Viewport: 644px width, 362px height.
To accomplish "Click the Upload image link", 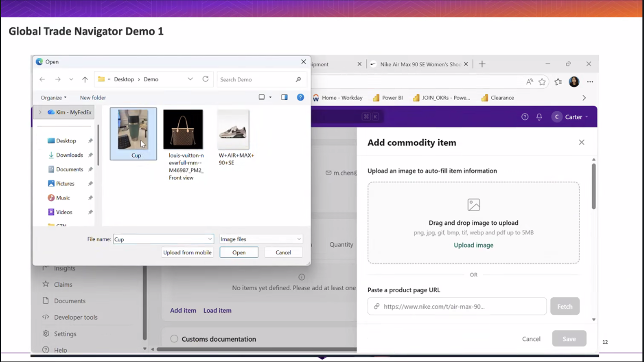I will point(473,245).
